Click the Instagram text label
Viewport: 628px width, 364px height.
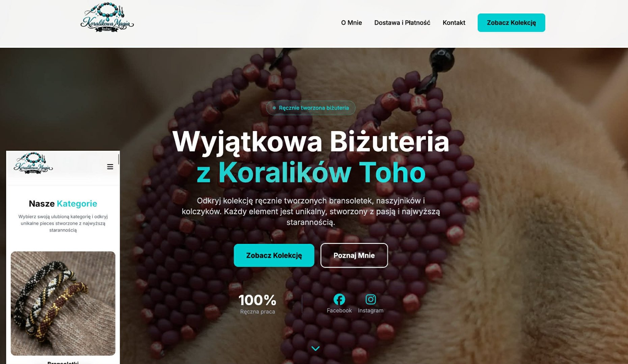371,310
